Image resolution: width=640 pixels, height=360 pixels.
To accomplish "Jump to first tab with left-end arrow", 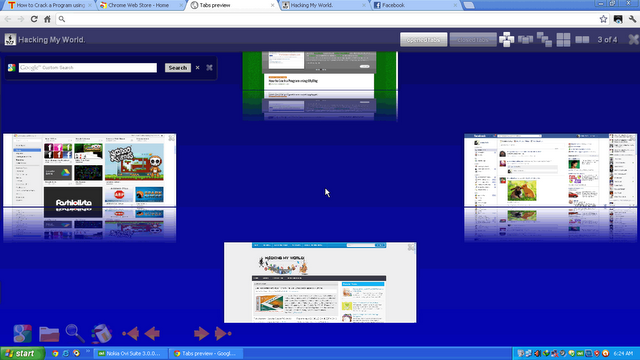I will [x=131, y=333].
